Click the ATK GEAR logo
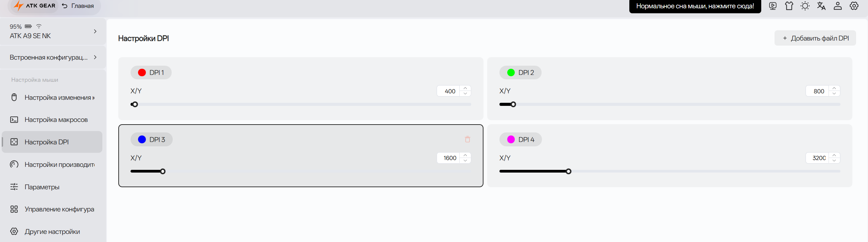868x242 pixels. click(34, 6)
